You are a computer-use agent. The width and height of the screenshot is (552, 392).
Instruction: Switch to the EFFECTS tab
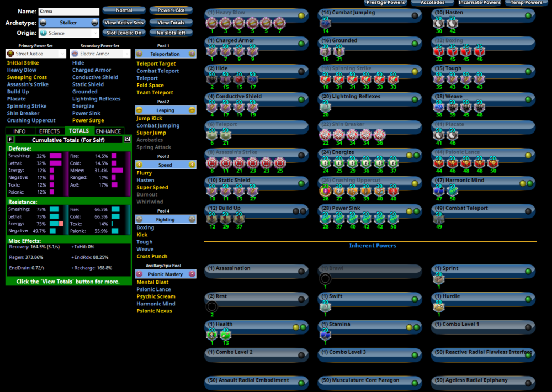[50, 131]
